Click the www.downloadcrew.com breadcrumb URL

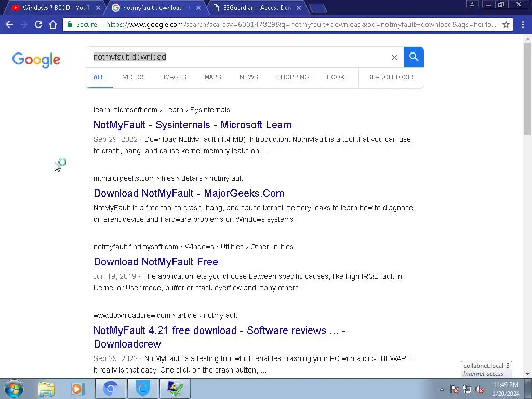tap(165, 315)
